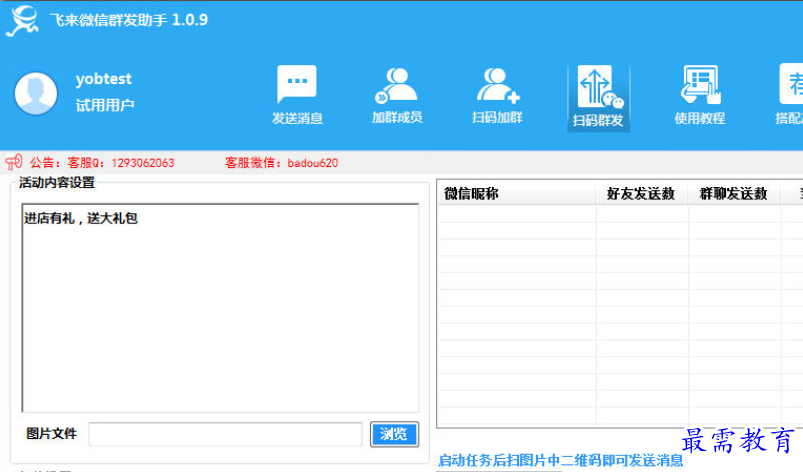Click the 飞来微信群发助手 1.0.9 title text
803x472 pixels.
[129, 20]
